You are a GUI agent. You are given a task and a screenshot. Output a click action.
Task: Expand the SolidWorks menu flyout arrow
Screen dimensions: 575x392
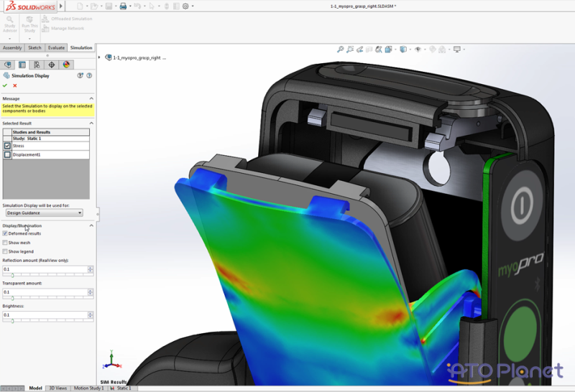pyautogui.click(x=61, y=6)
